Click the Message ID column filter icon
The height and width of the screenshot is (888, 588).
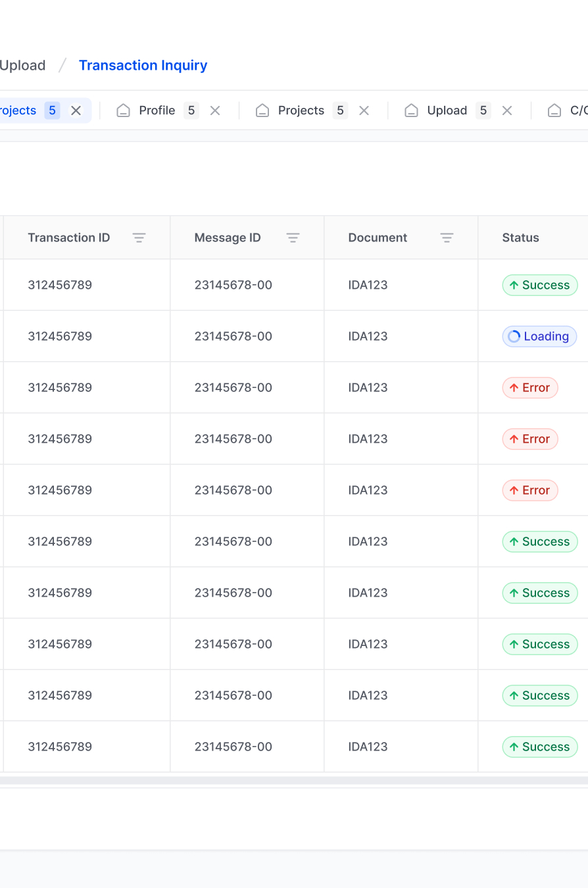293,238
